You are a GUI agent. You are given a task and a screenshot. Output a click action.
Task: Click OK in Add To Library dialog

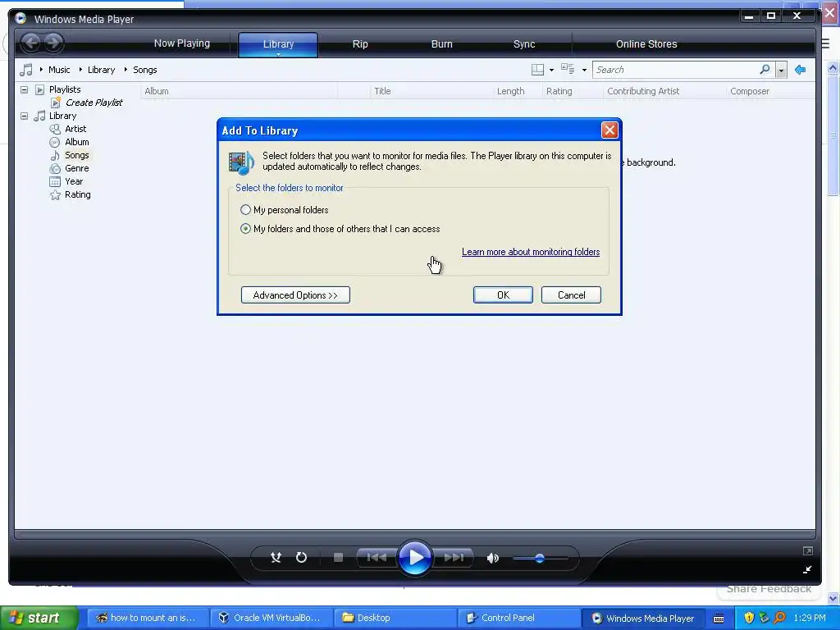coord(503,295)
